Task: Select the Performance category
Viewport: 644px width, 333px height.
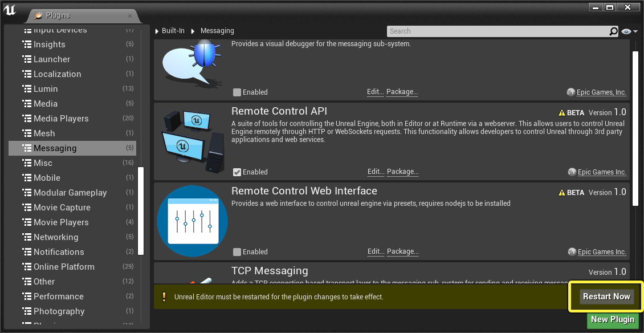Action: (x=72, y=296)
